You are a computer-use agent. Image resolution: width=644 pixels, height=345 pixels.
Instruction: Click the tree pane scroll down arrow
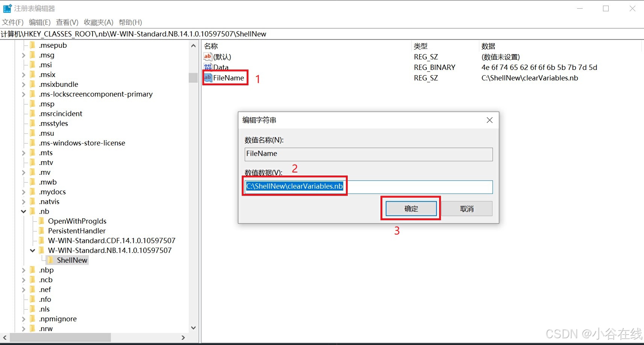click(x=194, y=328)
